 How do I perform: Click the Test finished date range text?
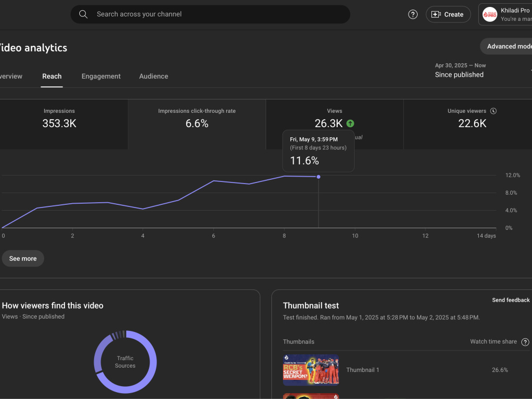click(x=381, y=318)
